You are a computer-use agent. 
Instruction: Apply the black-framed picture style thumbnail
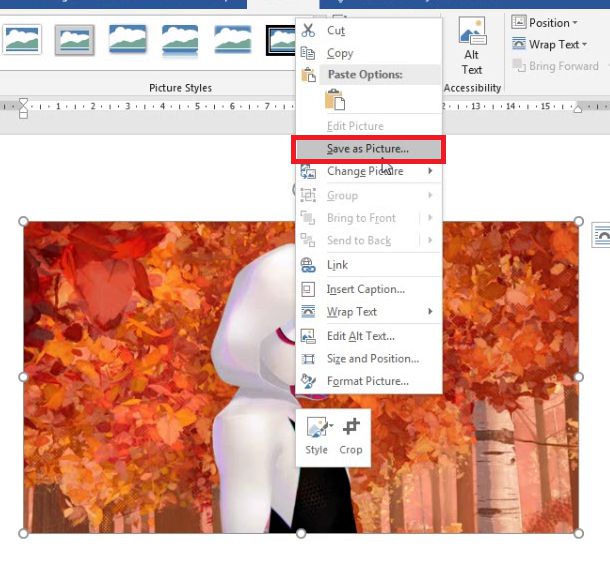(281, 40)
